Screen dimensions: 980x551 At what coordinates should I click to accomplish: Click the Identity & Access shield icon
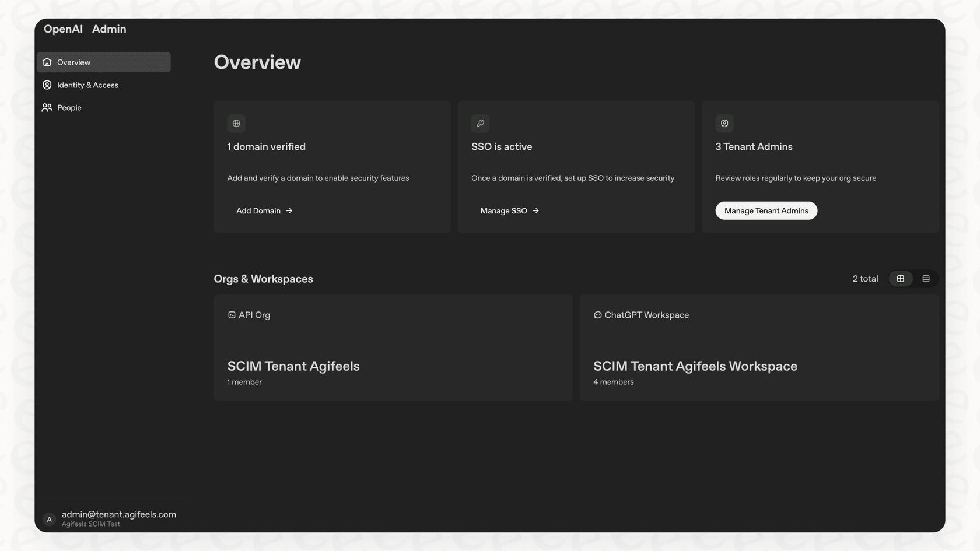(x=47, y=85)
